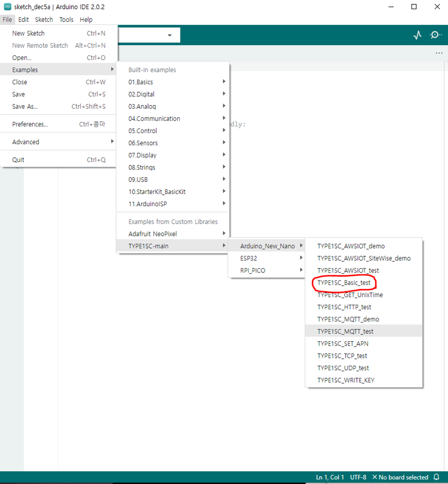Click 'No board selected' status text

coord(400,477)
